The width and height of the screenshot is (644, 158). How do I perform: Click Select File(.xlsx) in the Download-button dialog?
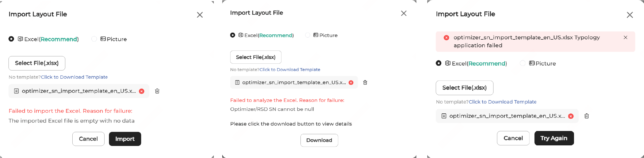click(256, 57)
